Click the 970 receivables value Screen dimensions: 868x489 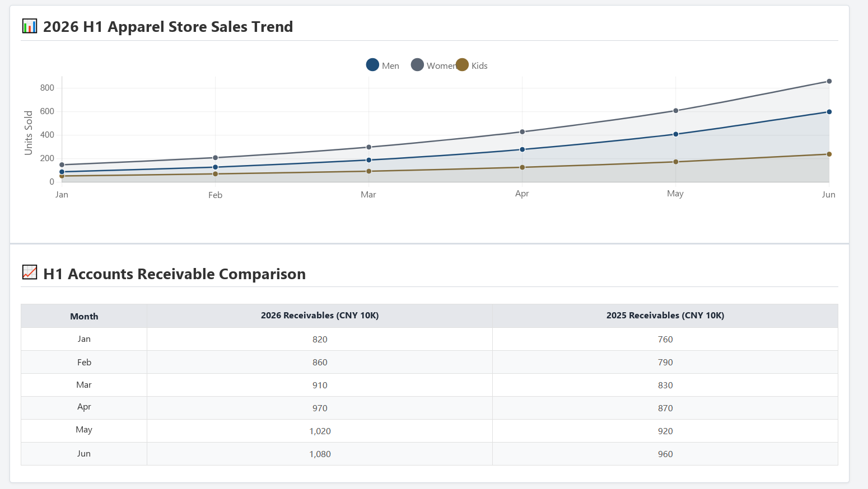[320, 408]
